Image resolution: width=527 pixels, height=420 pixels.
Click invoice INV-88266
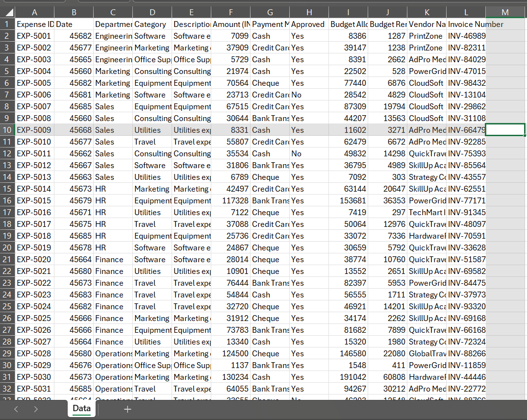tap(466, 353)
